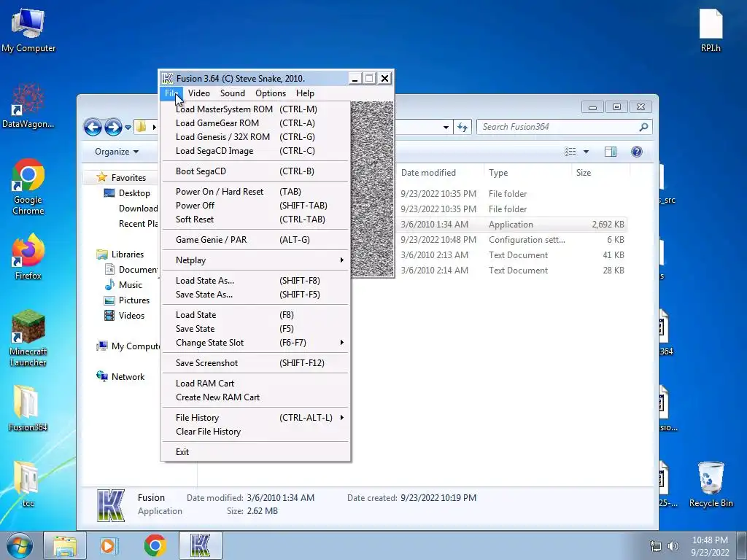Click Explorer refresh button
The width and height of the screenshot is (747, 560).
(462, 127)
